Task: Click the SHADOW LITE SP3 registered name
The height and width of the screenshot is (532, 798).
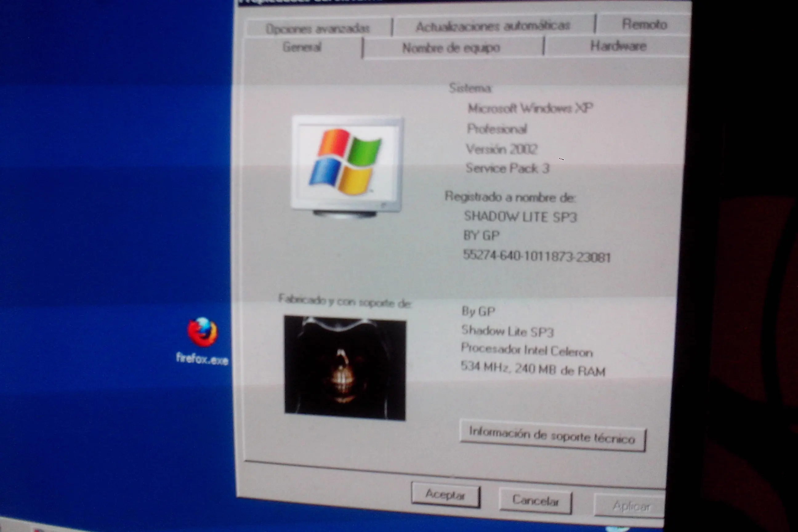Action: (x=520, y=217)
